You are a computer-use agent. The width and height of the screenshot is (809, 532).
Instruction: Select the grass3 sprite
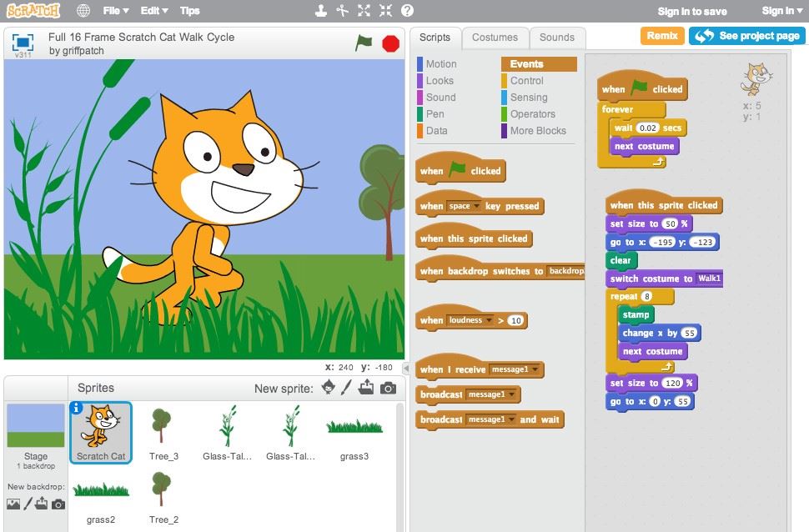(354, 433)
